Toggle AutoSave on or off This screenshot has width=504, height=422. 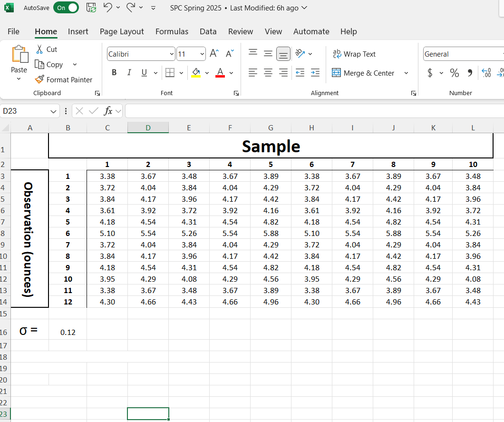[66, 8]
